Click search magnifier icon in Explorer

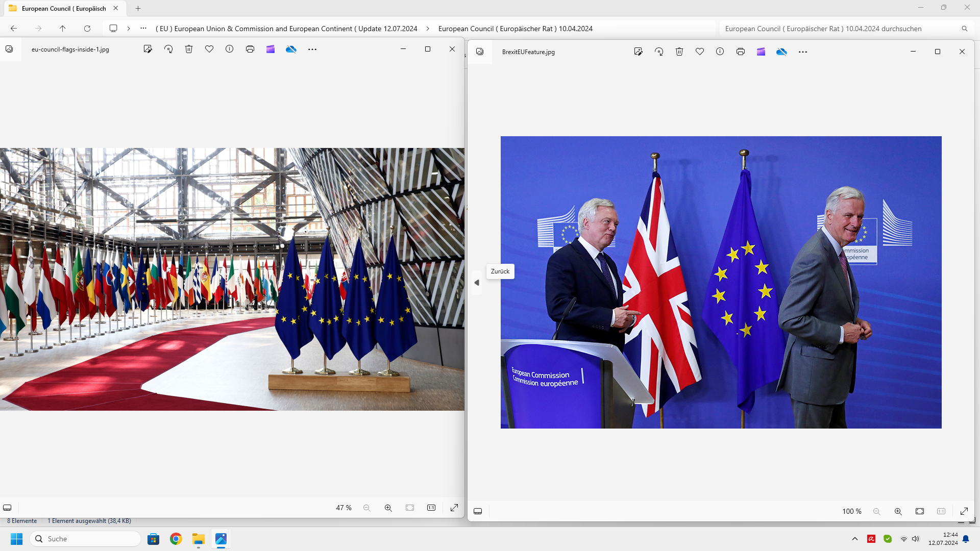[x=965, y=29]
